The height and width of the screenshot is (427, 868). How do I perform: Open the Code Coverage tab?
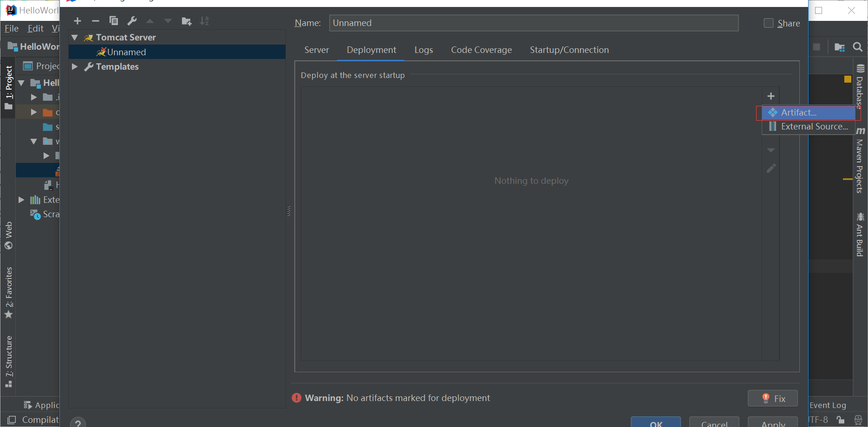point(481,50)
